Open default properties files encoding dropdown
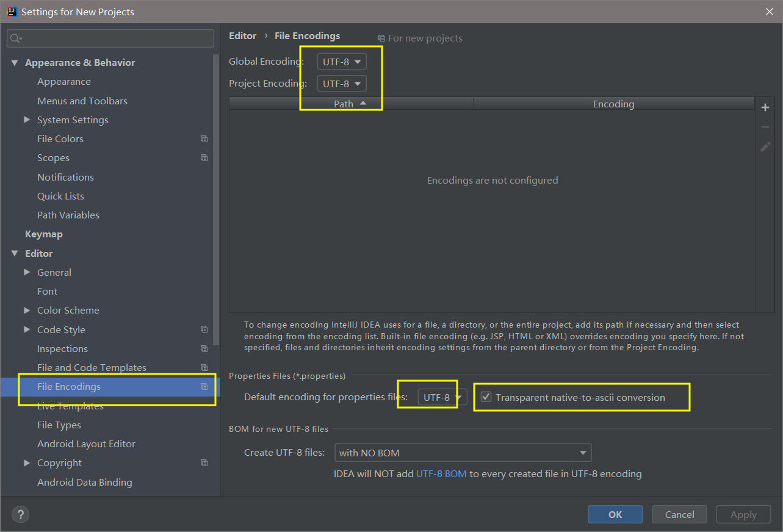This screenshot has width=783, height=532. [442, 397]
